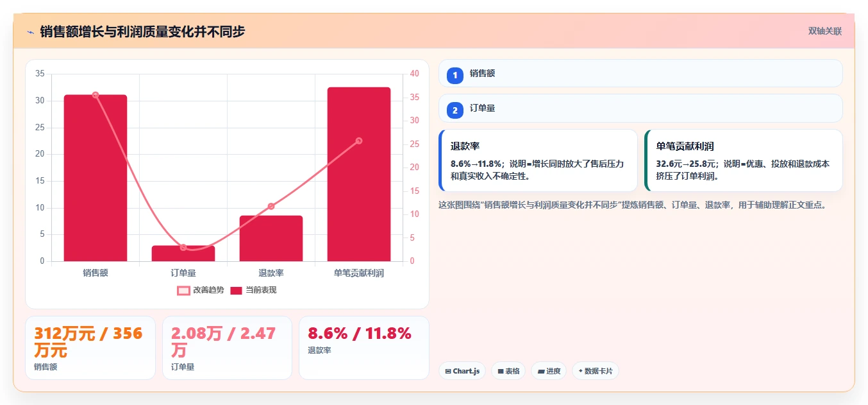Click the 数据卡片 tag chip
This screenshot has height=405, width=868.
596,371
